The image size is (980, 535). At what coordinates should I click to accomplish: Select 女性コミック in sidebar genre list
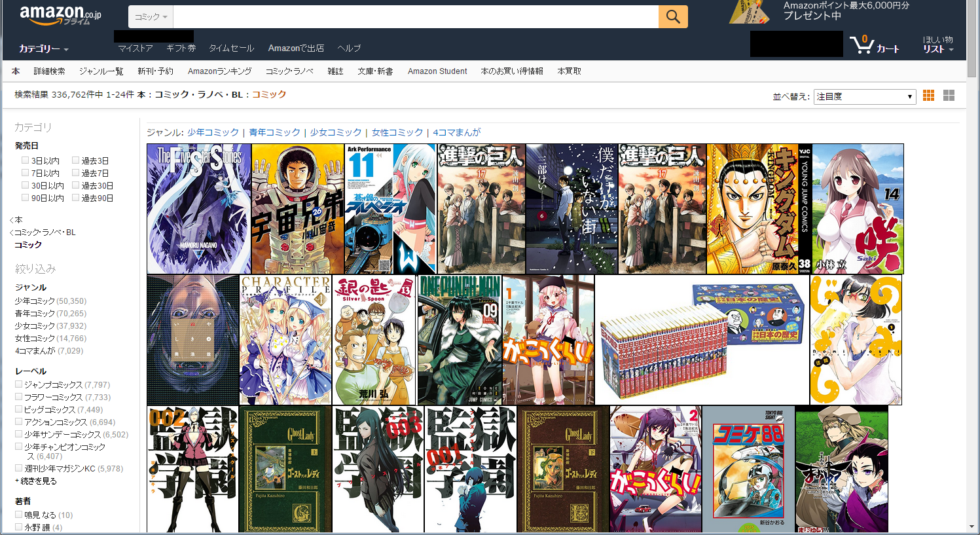pyautogui.click(x=35, y=339)
